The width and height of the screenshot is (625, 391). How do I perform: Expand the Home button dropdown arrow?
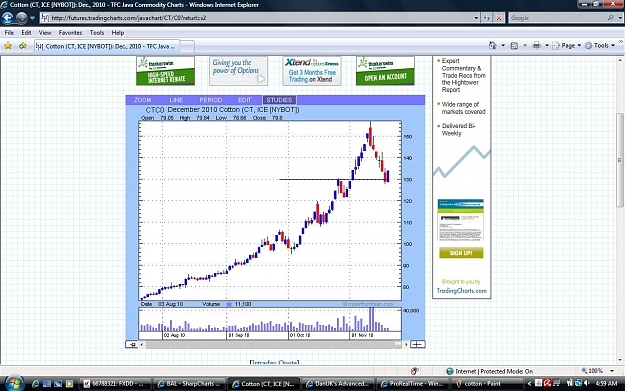(x=503, y=45)
